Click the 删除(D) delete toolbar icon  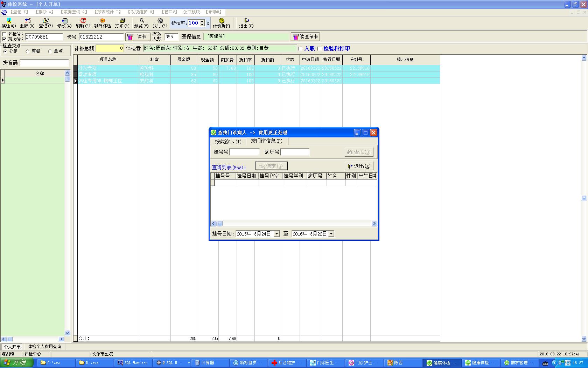[27, 23]
